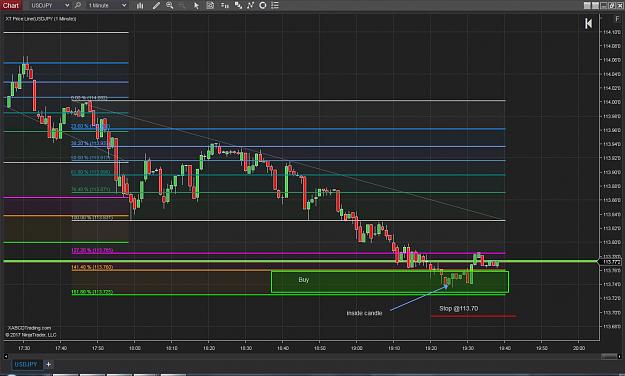625x376 pixels.
Task: Add a new tab with plus button
Action: coord(48,364)
